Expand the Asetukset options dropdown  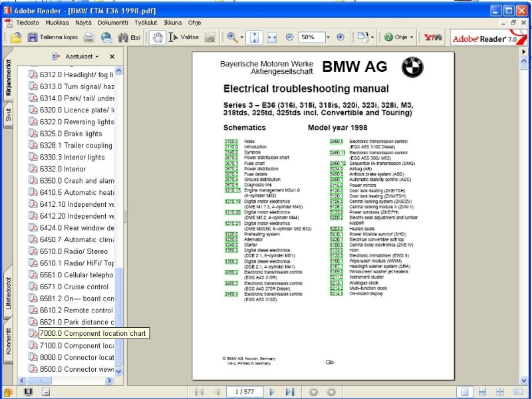(82, 57)
